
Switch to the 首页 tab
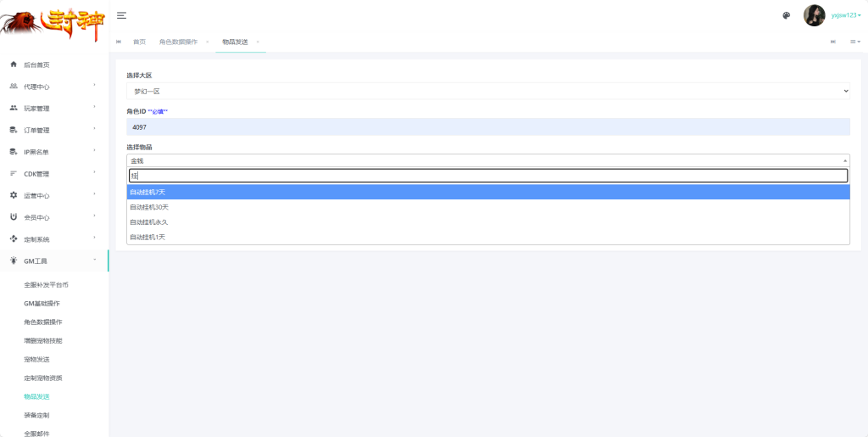point(140,42)
